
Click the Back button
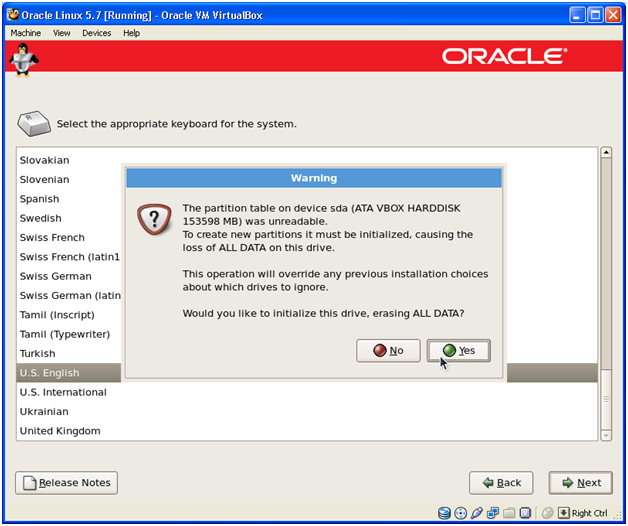pyautogui.click(x=501, y=483)
